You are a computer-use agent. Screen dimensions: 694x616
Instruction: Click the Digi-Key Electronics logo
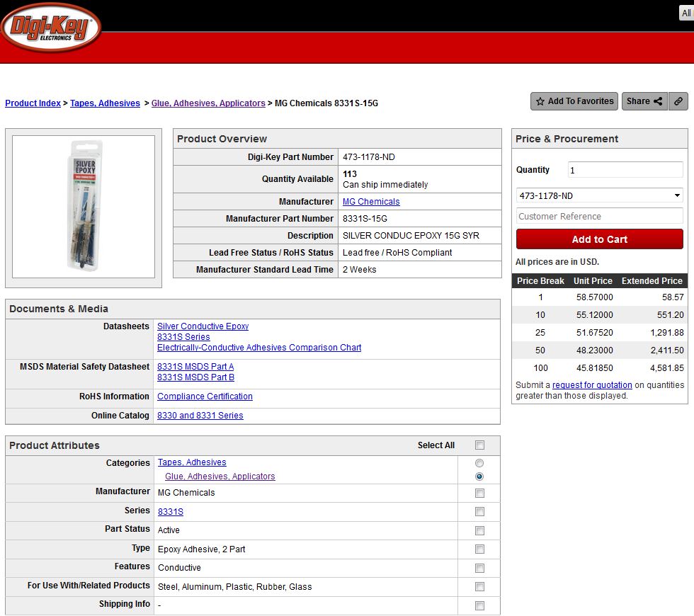(50, 28)
